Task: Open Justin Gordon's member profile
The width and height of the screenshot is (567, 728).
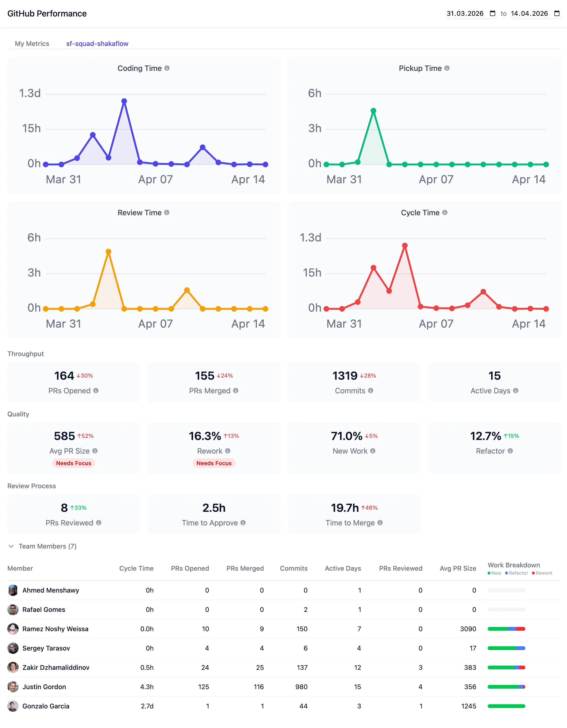Action: pyautogui.click(x=44, y=687)
